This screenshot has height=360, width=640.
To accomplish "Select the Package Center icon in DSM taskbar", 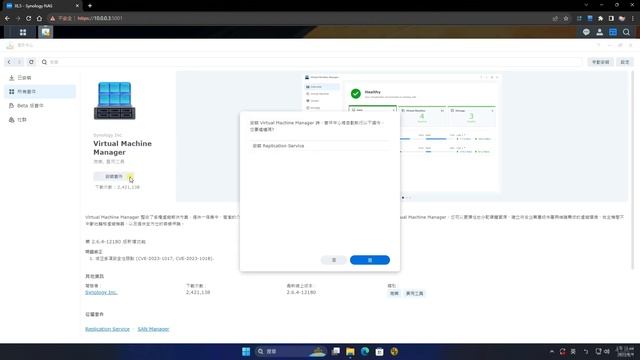I will click(x=45, y=32).
